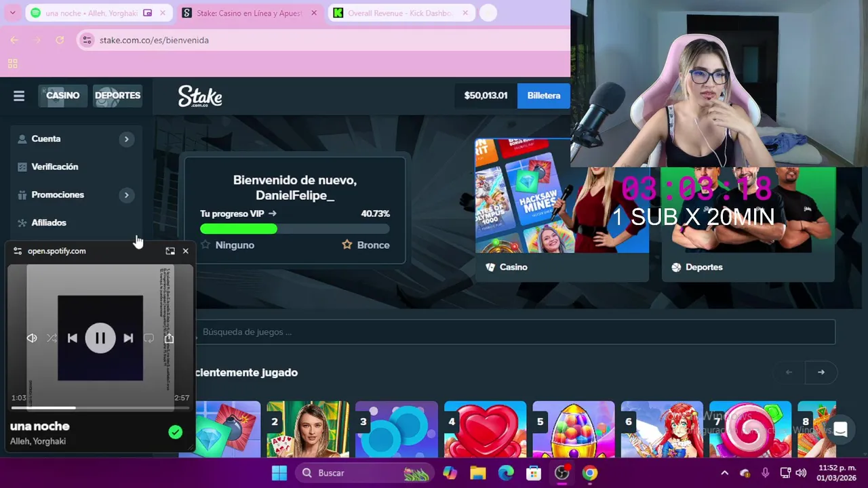Show next recently played games with right arrow
This screenshot has height=488, width=868.
pos(821,372)
